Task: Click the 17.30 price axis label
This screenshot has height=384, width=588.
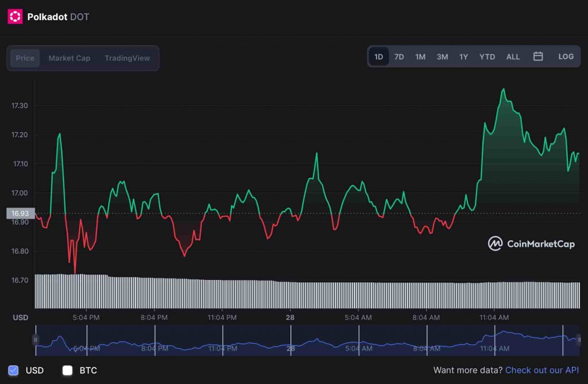Action: tap(20, 105)
